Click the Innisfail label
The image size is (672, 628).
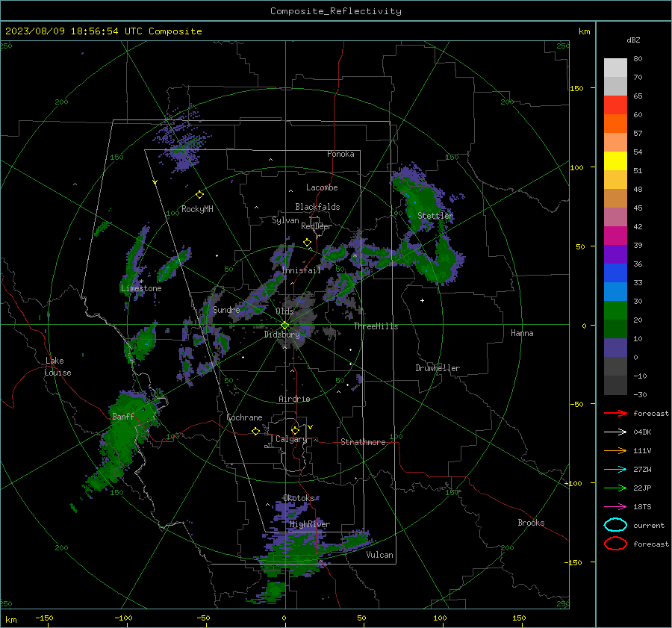(301, 270)
